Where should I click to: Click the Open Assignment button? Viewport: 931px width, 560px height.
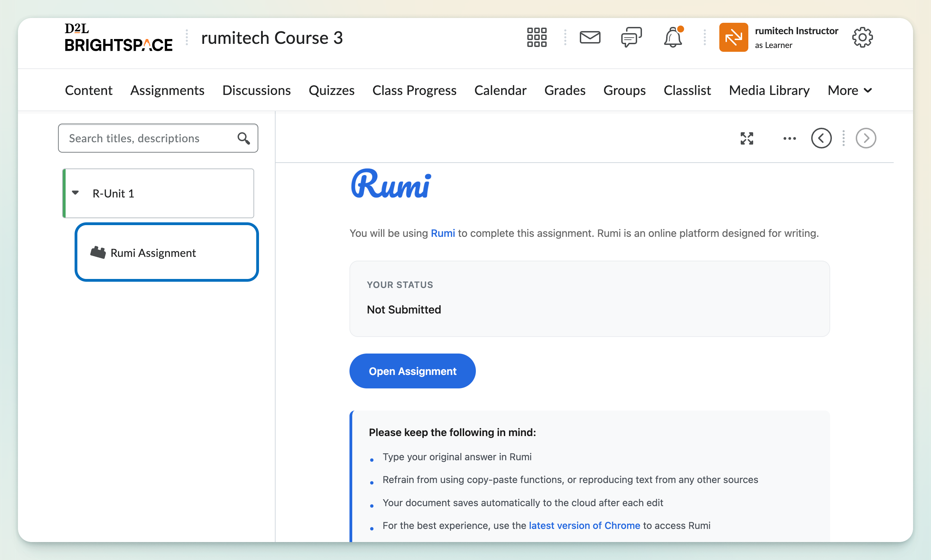(412, 371)
